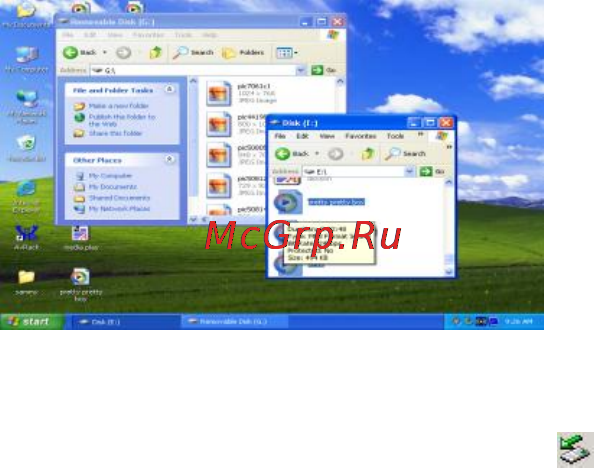This screenshot has width=594, height=468.
Task: Collapse File and Folder Tasks panel
Action: pyautogui.click(x=169, y=89)
